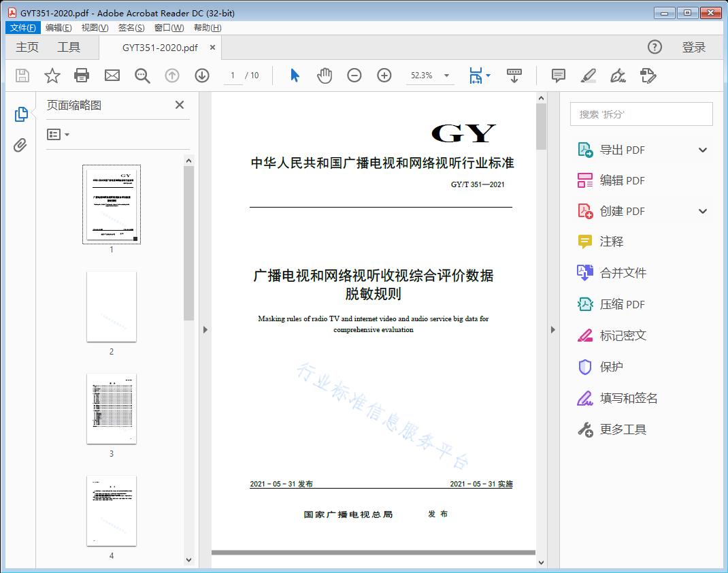Click the 登录 sign-in link

694,47
